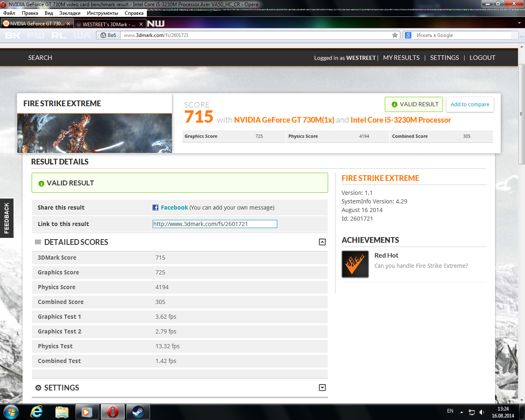The width and height of the screenshot is (525, 420).
Task: Click the SEARCH link in site header
Action: 40,58
